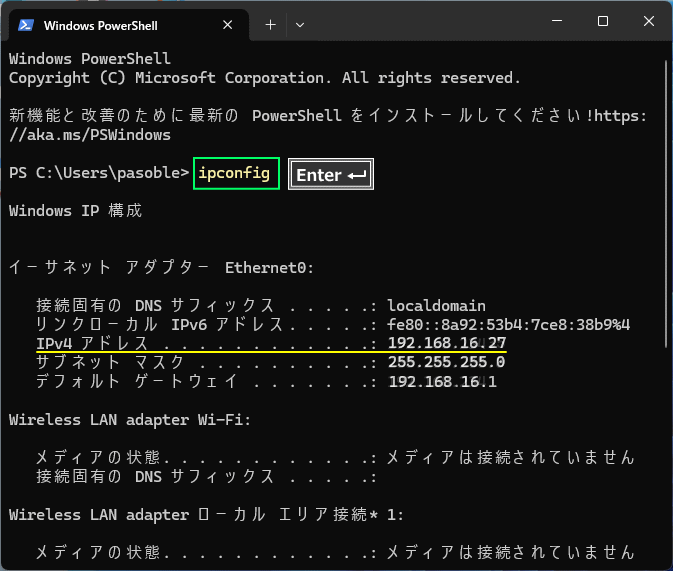673x571 pixels.
Task: Click the IPv4 address 192.168.16.27
Action: coord(447,343)
